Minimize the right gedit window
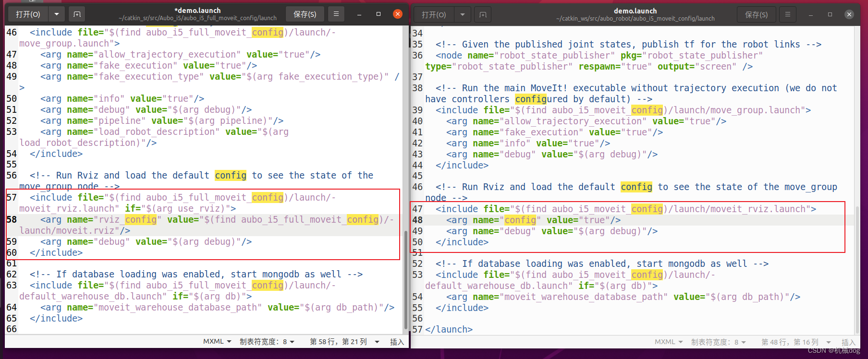Viewport: 868px width, 359px height. (811, 15)
